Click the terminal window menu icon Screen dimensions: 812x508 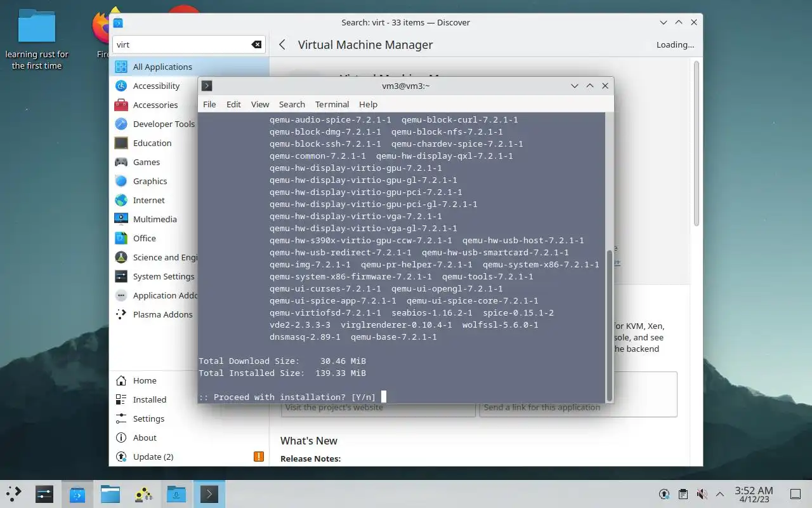coord(207,86)
